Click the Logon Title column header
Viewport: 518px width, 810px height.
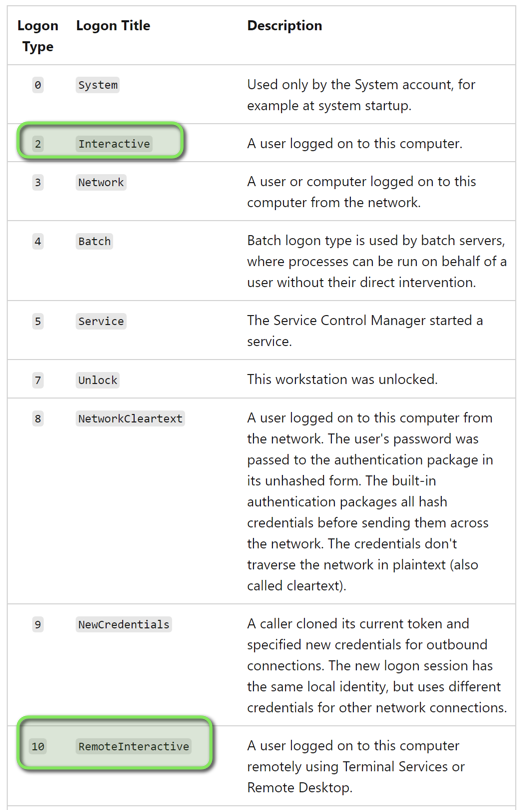[113, 25]
